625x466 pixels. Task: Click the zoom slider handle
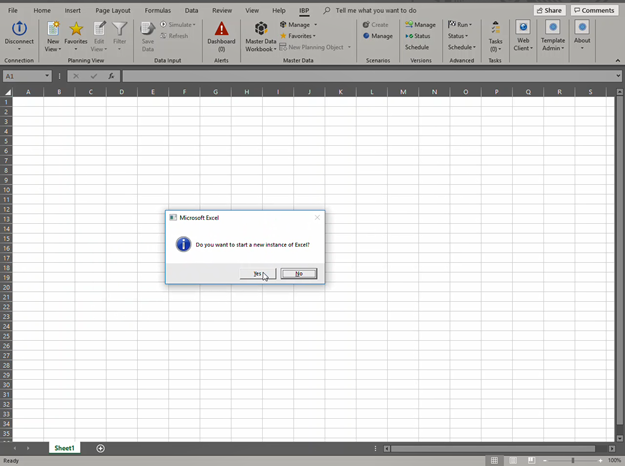573,460
